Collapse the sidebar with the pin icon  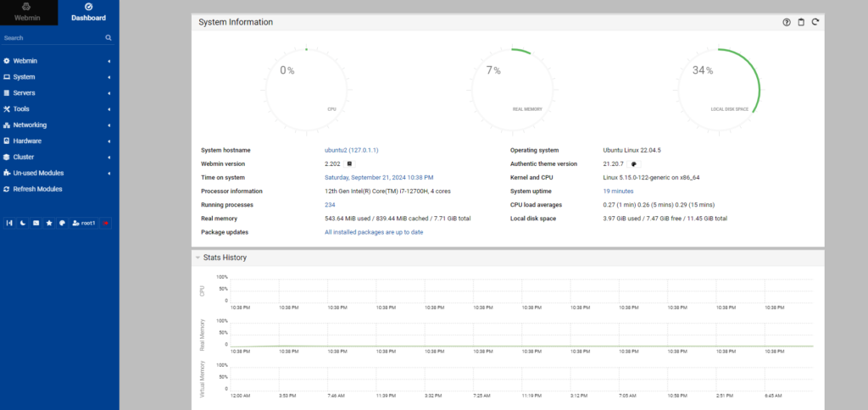pyautogui.click(x=9, y=223)
